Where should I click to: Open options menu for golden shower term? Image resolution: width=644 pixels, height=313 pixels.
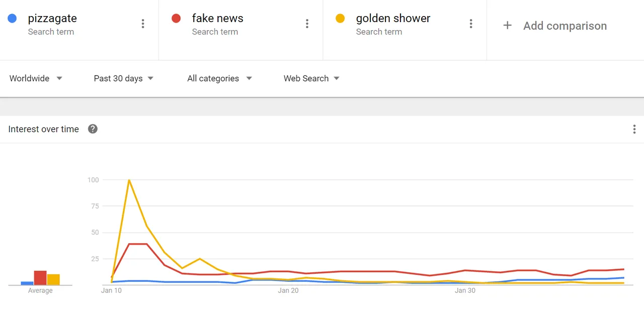pyautogui.click(x=471, y=24)
